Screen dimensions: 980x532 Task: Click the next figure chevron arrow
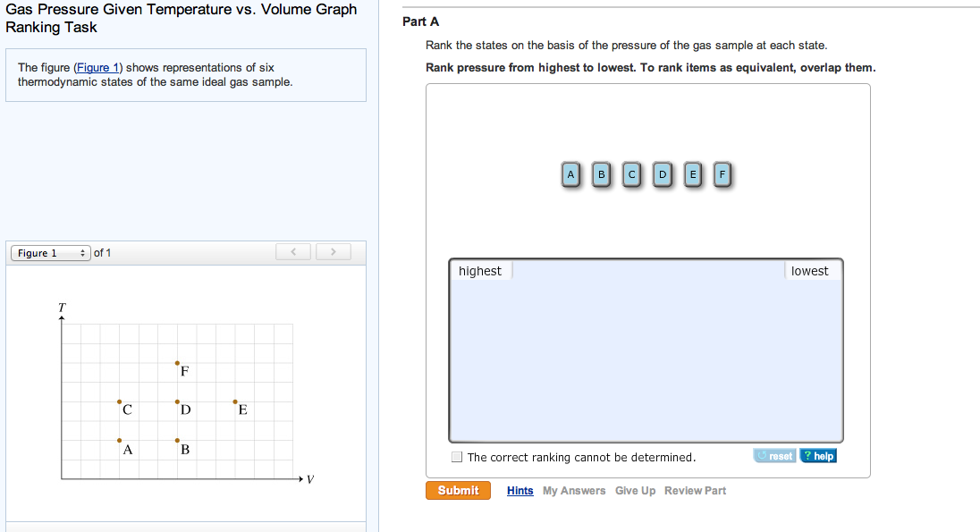click(333, 251)
